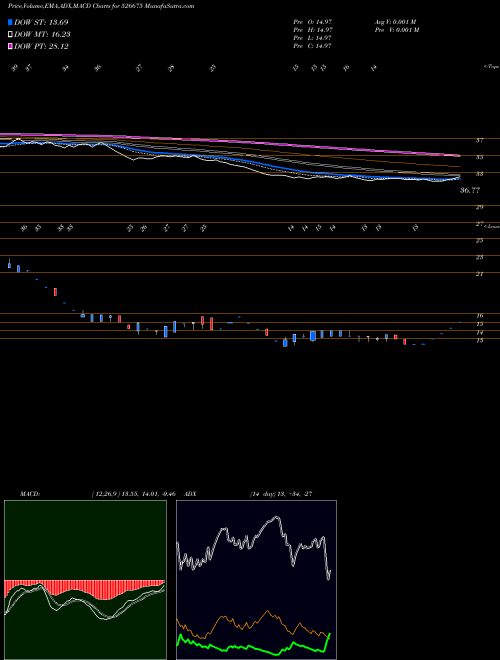Click the 15 price axis label
The image size is (500, 660).
point(479,324)
